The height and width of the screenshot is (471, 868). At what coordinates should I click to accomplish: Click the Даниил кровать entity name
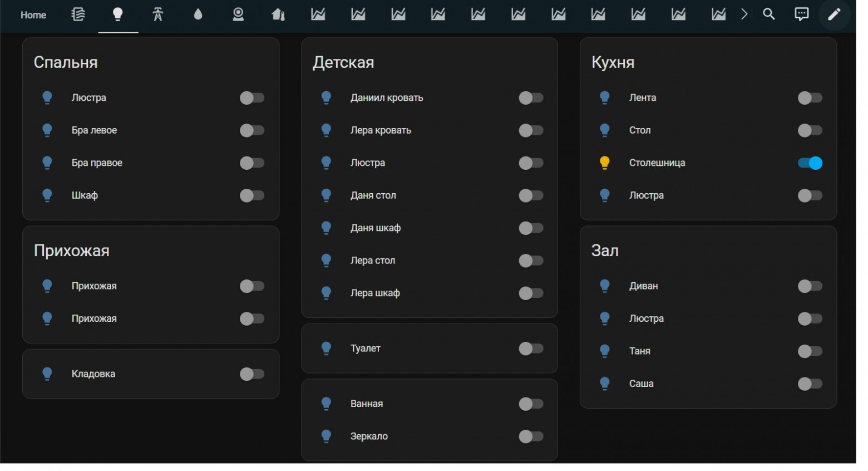[x=387, y=98]
